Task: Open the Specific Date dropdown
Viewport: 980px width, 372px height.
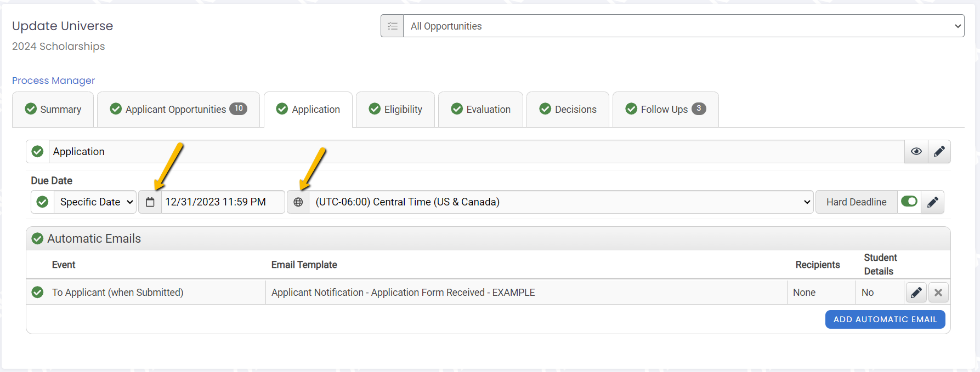Action: point(95,202)
